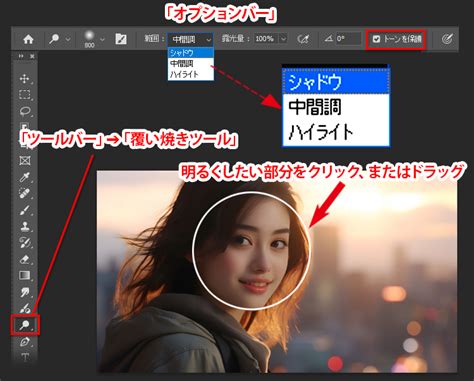Viewport: 474px width, 381px height.
Task: Choose ハイライト in the list under 範囲 combo box
Action: pyautogui.click(x=191, y=74)
